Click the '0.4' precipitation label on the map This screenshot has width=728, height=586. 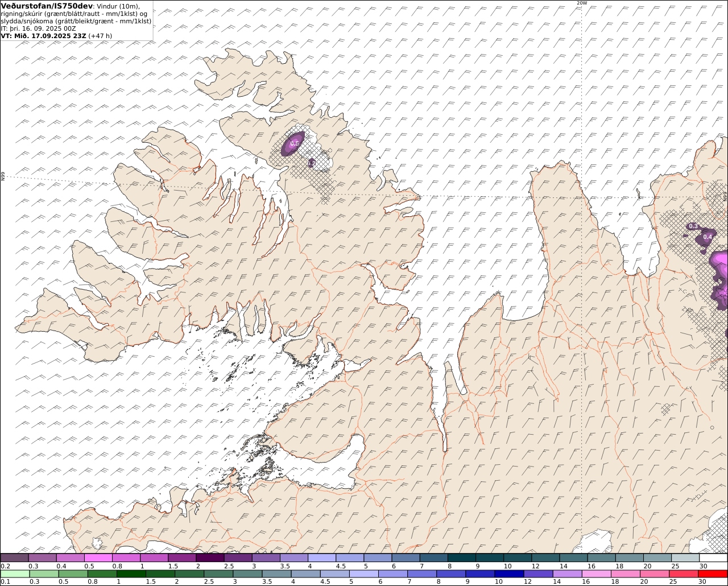point(708,237)
